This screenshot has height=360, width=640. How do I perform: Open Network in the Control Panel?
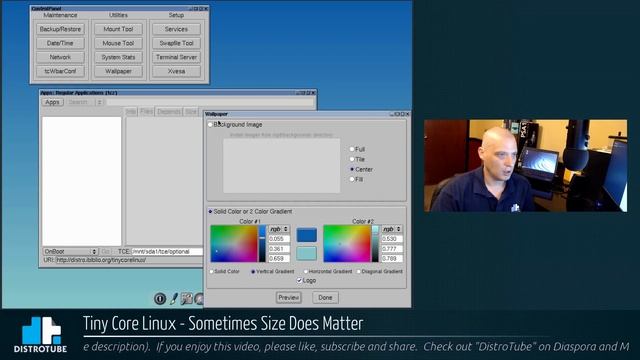60,57
